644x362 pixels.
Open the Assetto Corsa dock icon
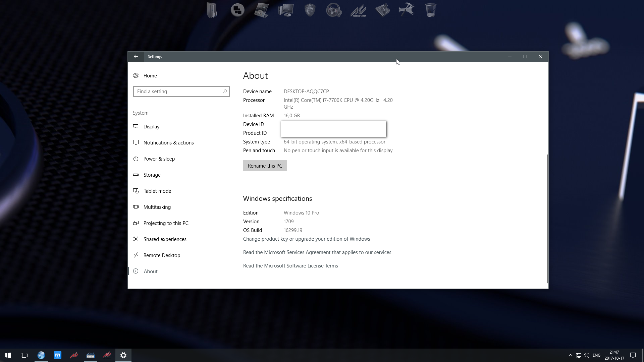pyautogui.click(x=358, y=10)
